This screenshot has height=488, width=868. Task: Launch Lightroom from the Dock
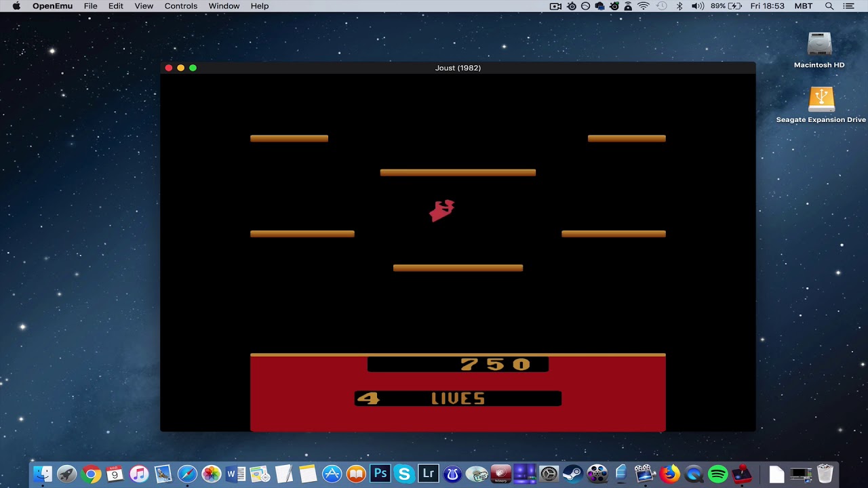(428, 474)
